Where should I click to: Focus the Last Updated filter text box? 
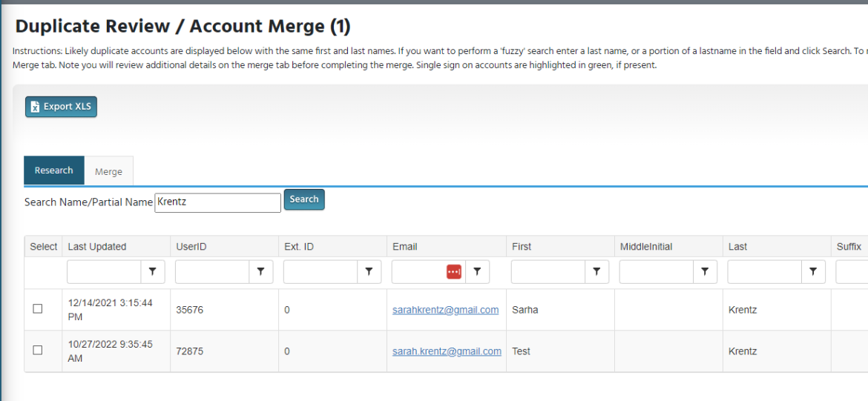[104, 272]
